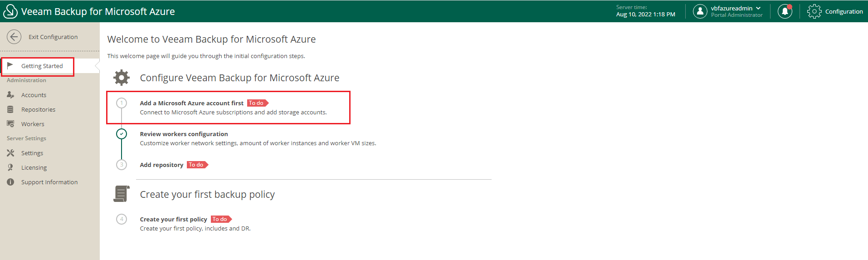Click the step 3 circle marker

coord(122,165)
